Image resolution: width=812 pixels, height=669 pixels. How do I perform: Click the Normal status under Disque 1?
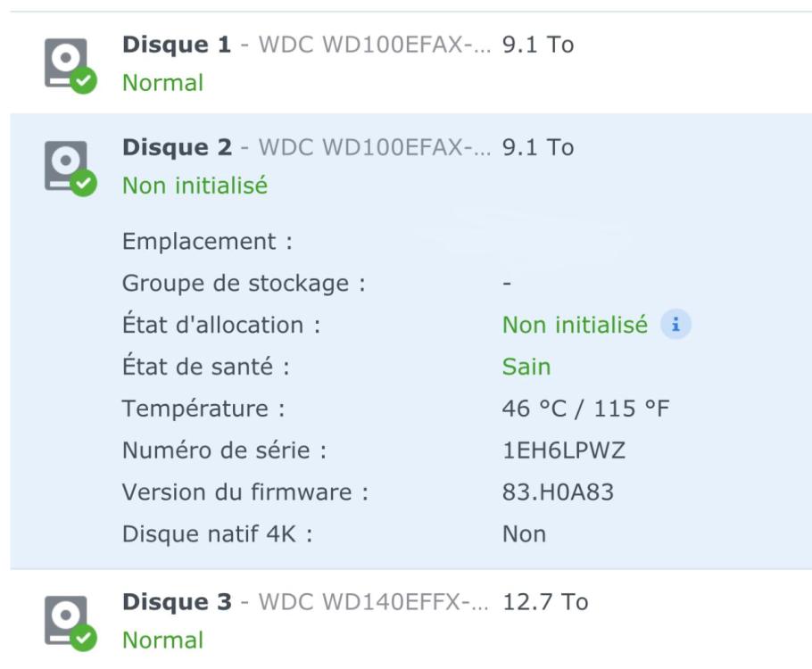coord(162,83)
